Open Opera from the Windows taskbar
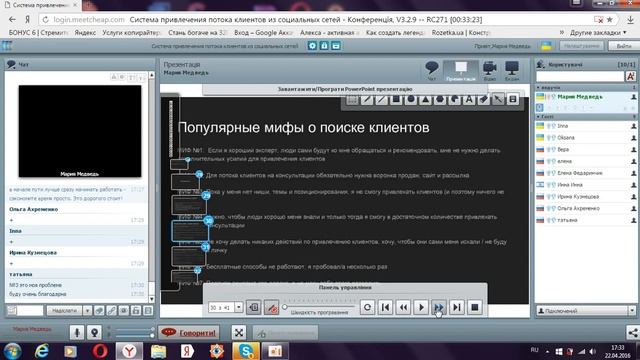This screenshot has width=640, height=360. pyautogui.click(x=100, y=351)
